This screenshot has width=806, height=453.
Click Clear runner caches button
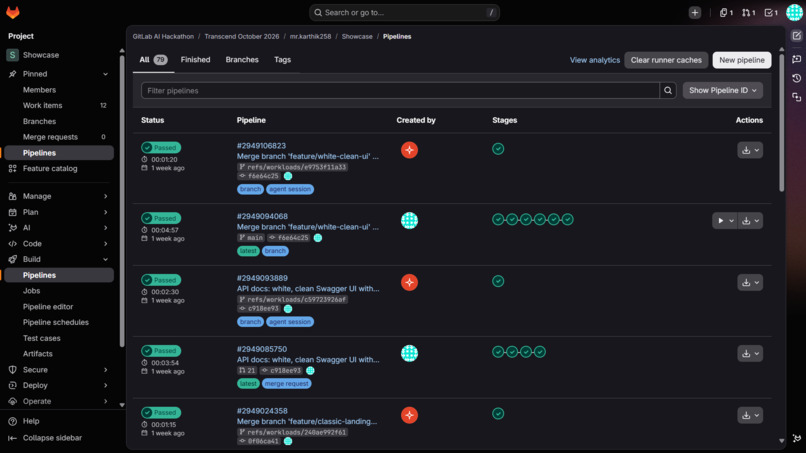(x=666, y=60)
